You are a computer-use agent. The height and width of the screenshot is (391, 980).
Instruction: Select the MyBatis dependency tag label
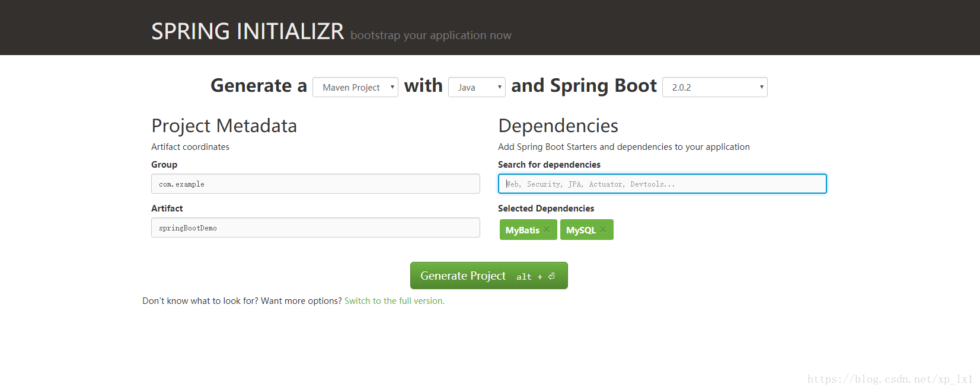click(522, 230)
